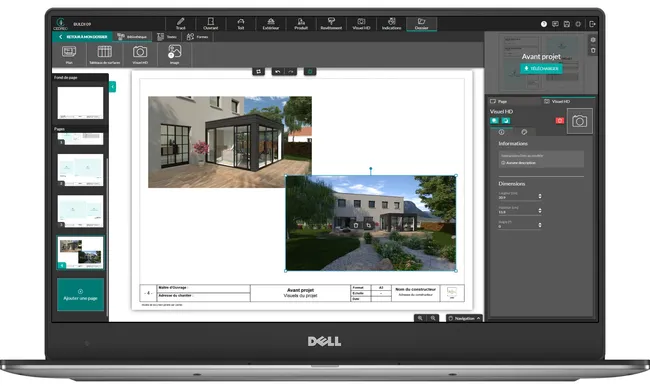Expand the Navigation menu at bottom

464,318
